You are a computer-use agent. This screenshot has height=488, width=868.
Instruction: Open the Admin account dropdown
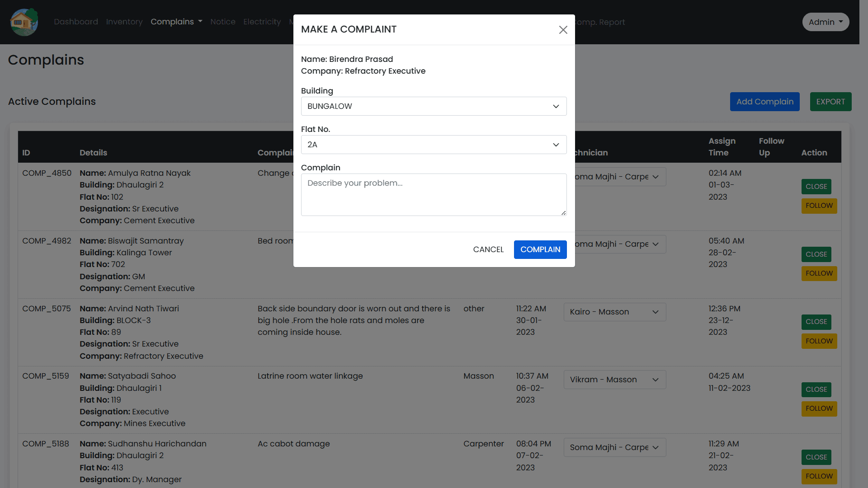point(825,22)
